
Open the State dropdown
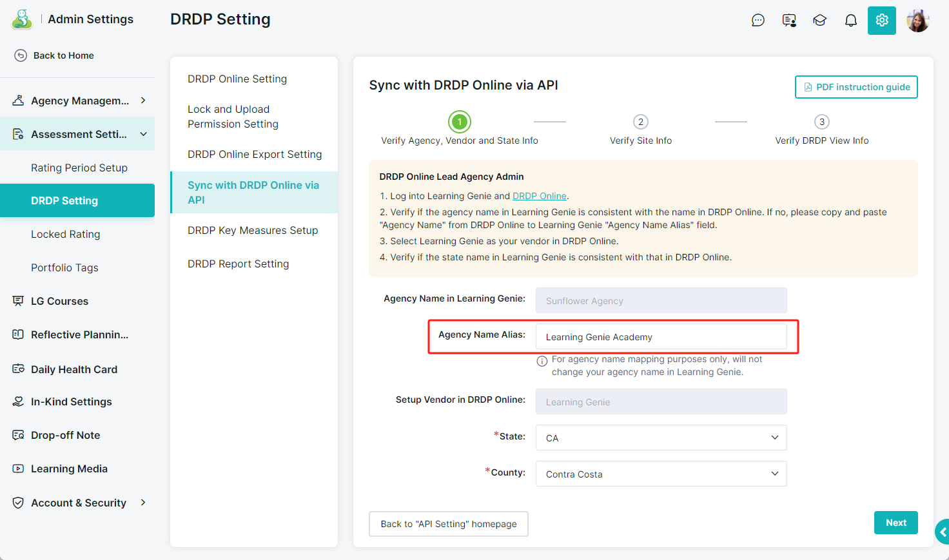[661, 438]
